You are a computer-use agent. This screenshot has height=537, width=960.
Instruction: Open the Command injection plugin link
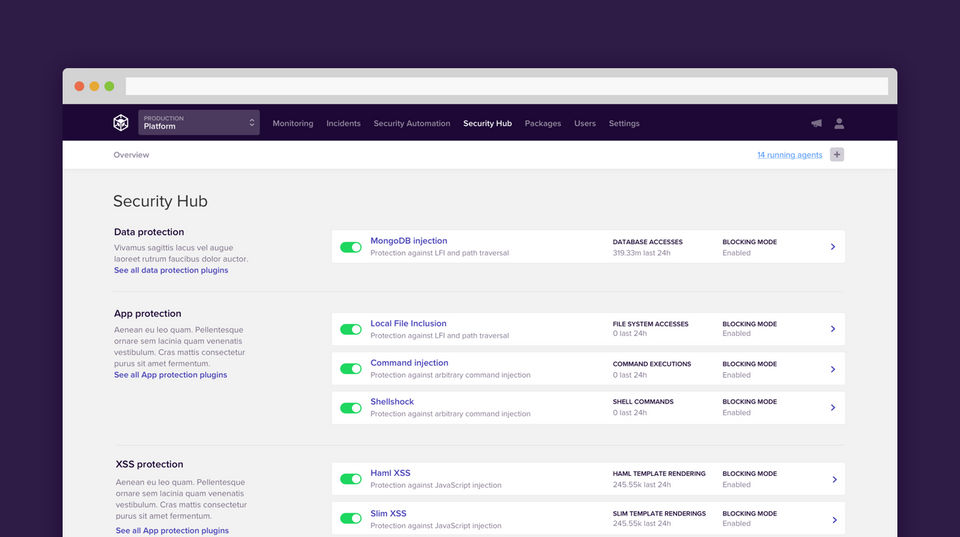(x=409, y=362)
